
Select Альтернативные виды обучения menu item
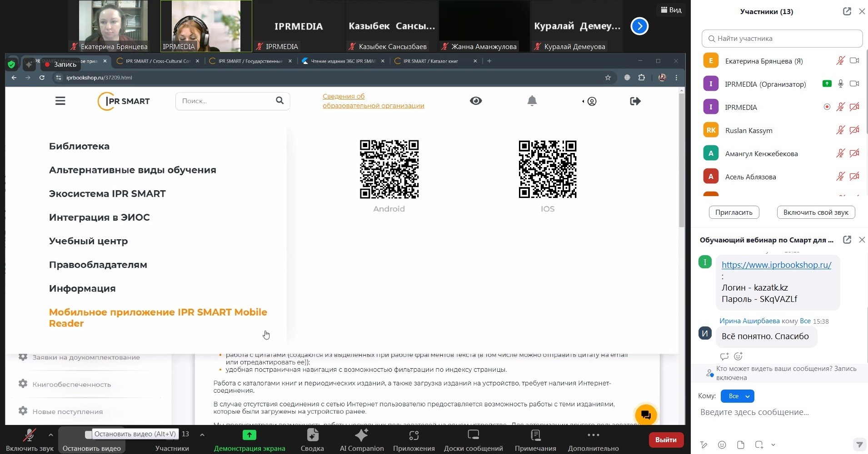[132, 170]
